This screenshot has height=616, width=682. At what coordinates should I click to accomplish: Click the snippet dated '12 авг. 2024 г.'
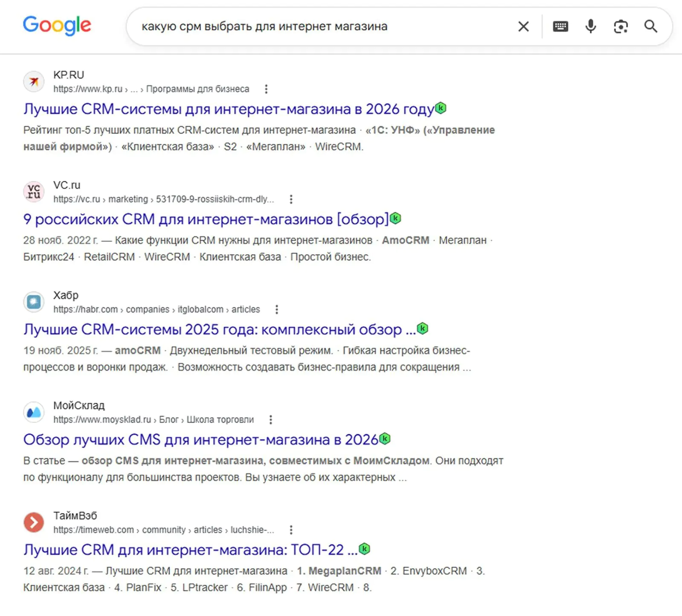(254, 579)
